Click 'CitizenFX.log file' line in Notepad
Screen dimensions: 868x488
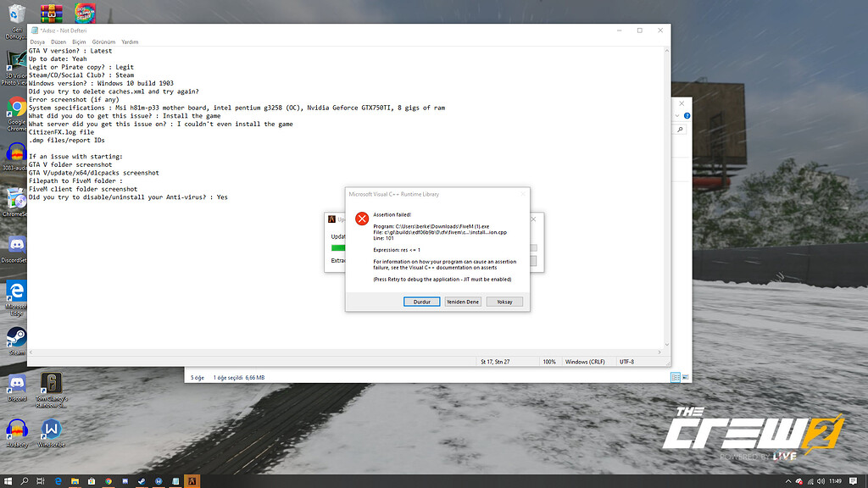[x=61, y=132]
